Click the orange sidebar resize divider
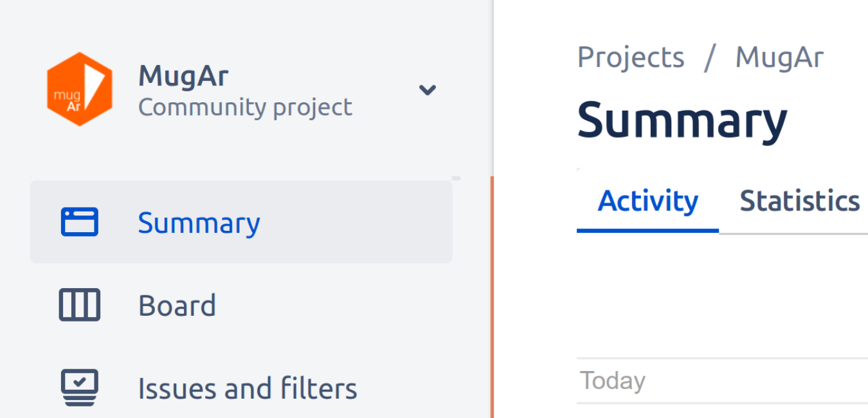 pos(492,297)
